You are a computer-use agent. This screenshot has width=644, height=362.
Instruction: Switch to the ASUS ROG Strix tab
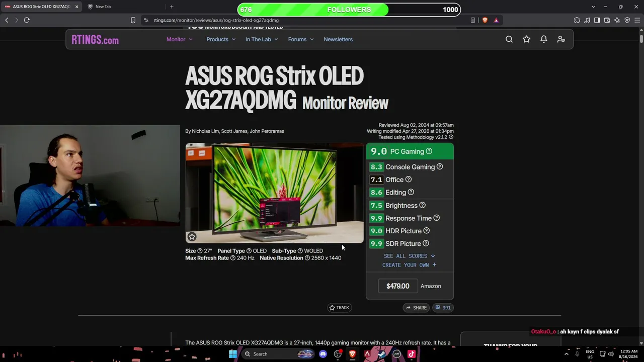tap(41, 7)
